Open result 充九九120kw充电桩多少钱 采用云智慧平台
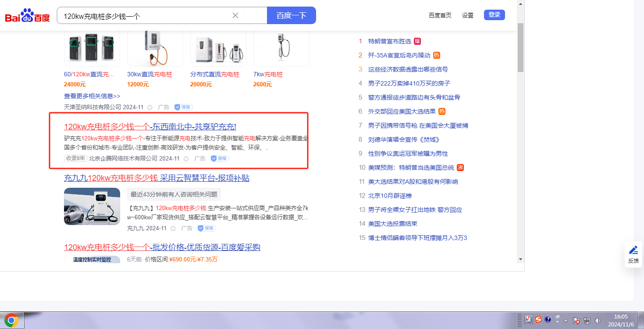The image size is (644, 329). click(x=157, y=178)
